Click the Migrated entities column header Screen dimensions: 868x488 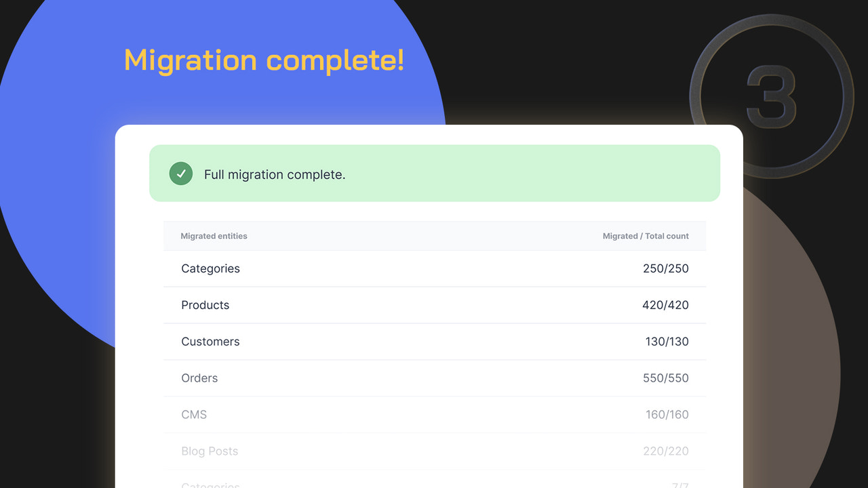click(214, 236)
